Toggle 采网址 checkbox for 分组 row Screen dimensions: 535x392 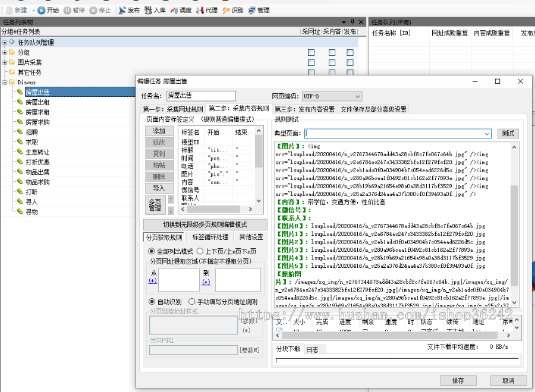click(x=311, y=53)
